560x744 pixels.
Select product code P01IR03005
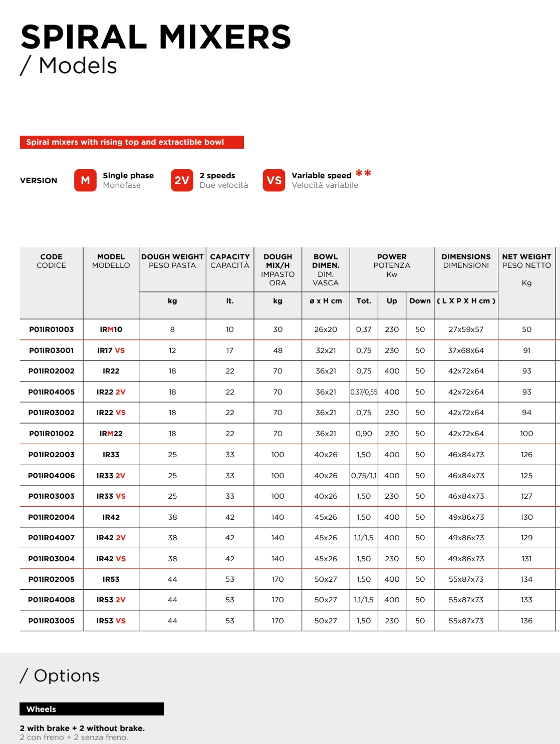51,621
